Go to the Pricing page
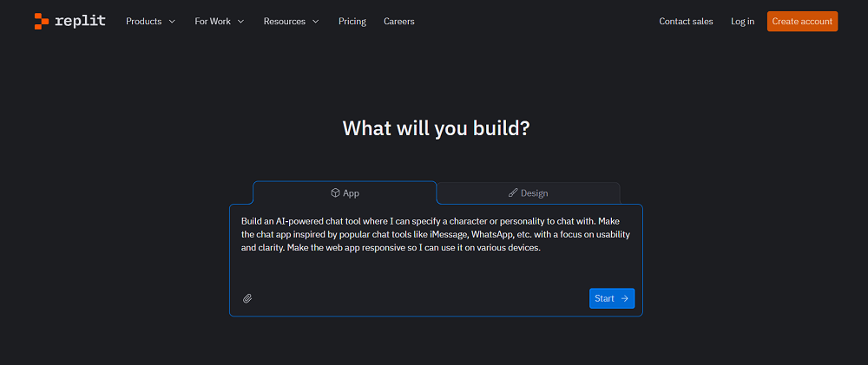868x365 pixels. tap(352, 22)
